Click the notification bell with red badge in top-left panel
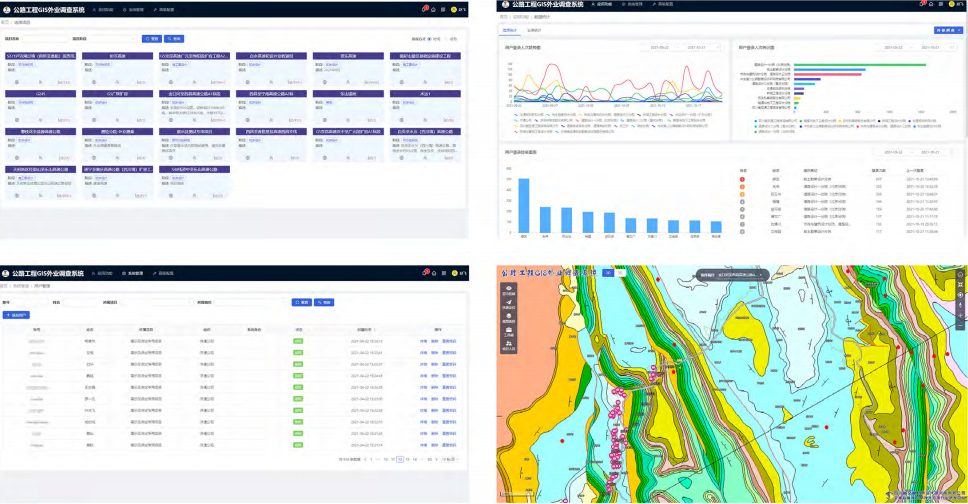Viewport: 968px width, 504px height. [423, 9]
